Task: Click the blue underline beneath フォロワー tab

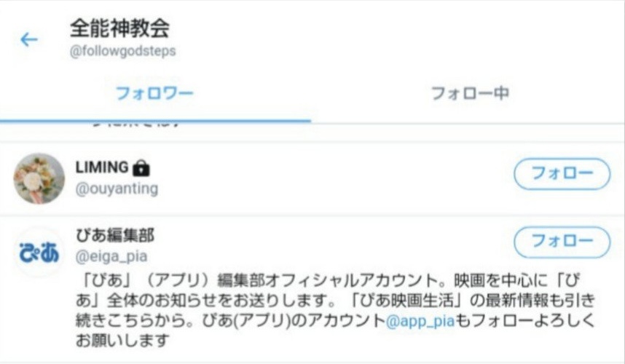Action: pos(155,120)
